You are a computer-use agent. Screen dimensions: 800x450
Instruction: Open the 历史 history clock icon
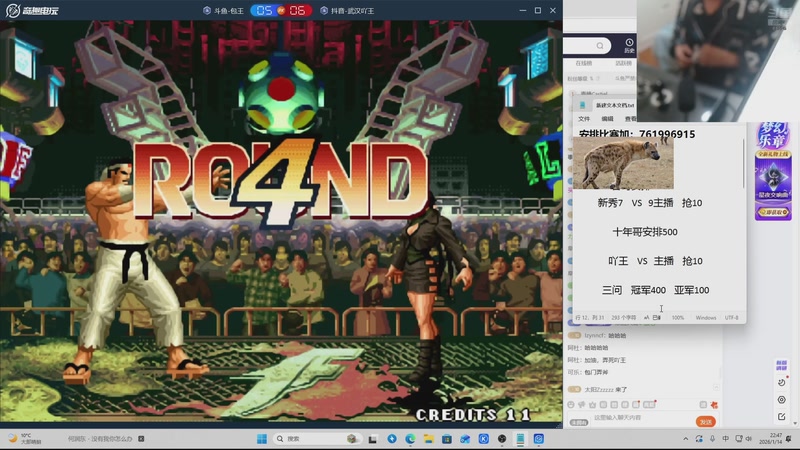coord(629,45)
